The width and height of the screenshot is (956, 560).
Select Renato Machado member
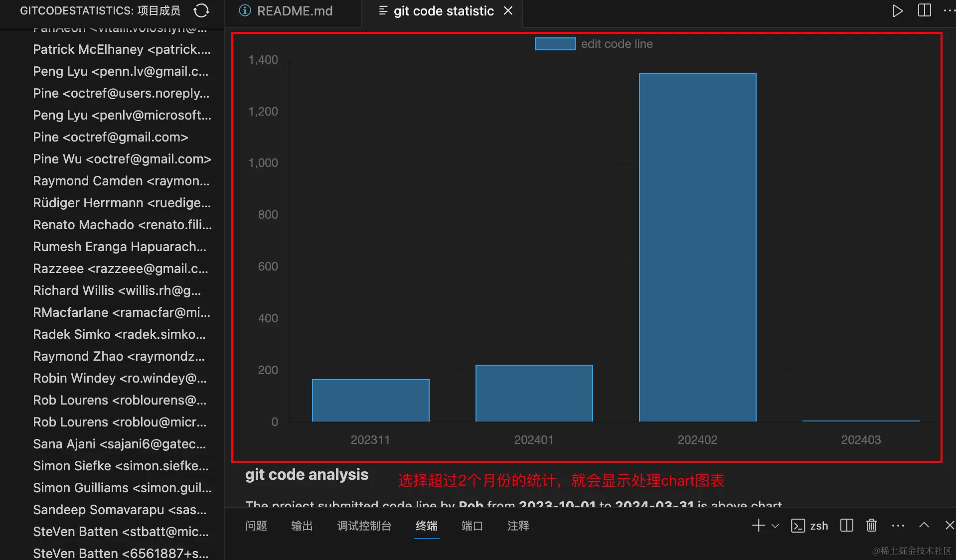(112, 225)
